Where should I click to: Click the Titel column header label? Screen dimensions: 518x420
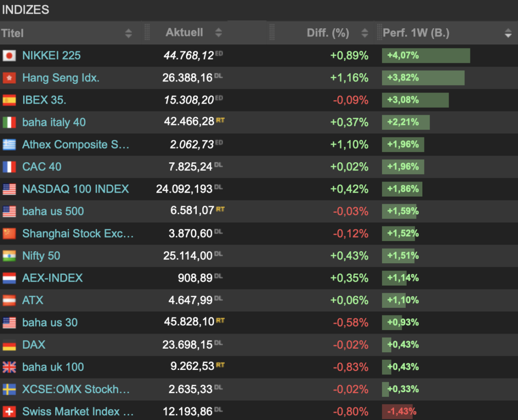coord(12,33)
